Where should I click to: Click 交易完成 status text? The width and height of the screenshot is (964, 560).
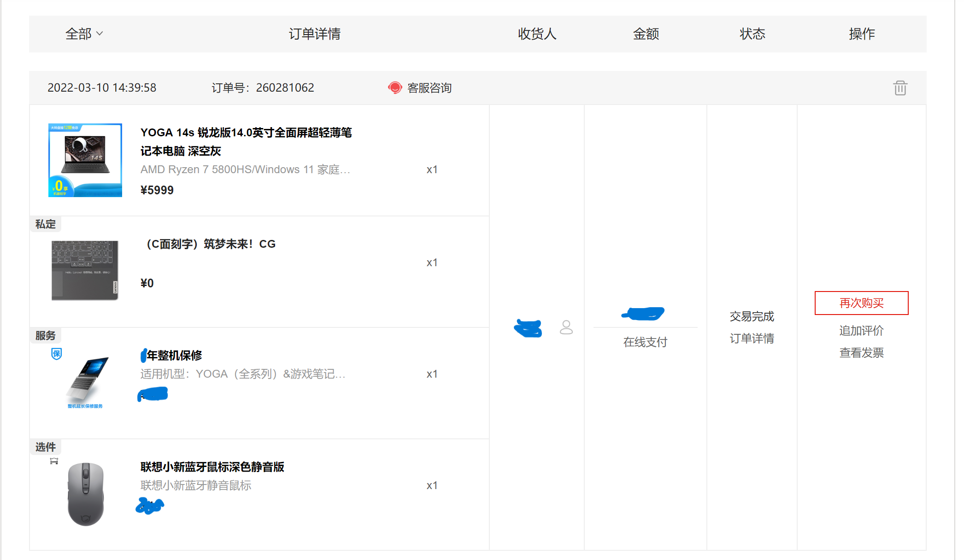(752, 316)
